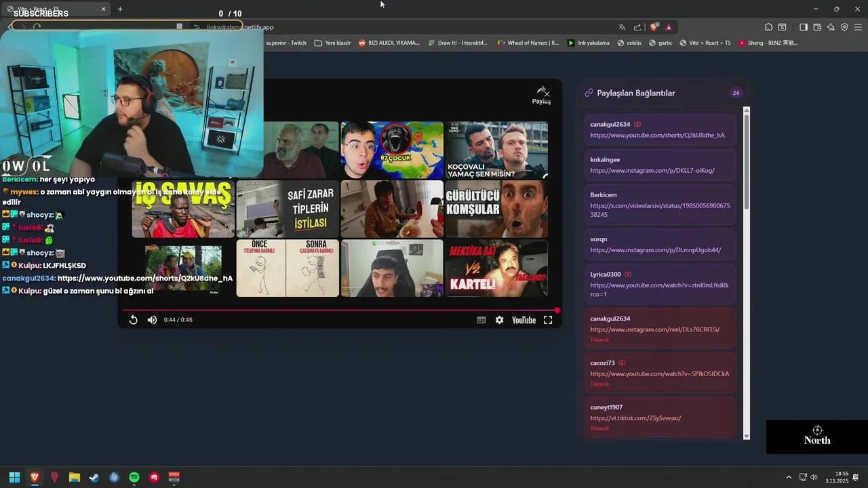
Task: Replay the YouTube video
Action: (133, 320)
